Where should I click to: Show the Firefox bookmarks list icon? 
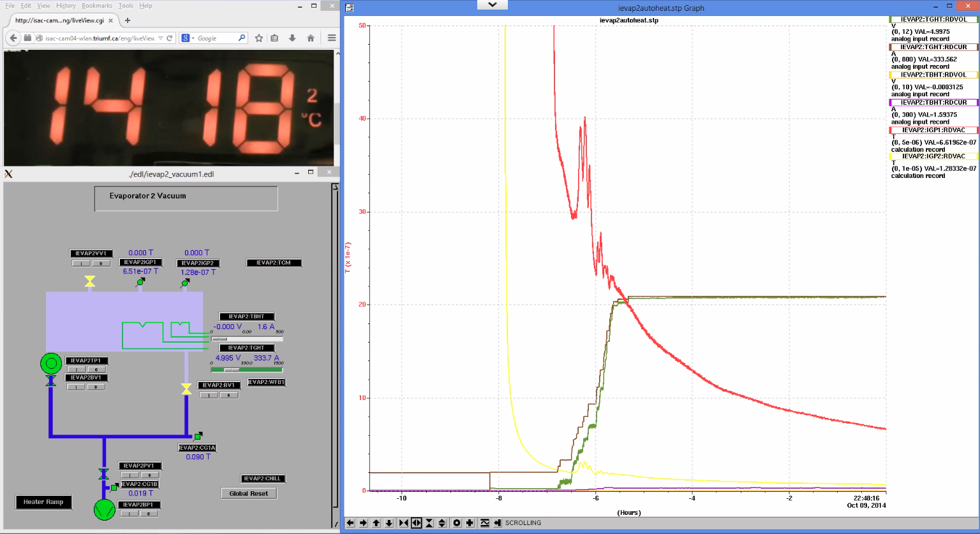(274, 38)
